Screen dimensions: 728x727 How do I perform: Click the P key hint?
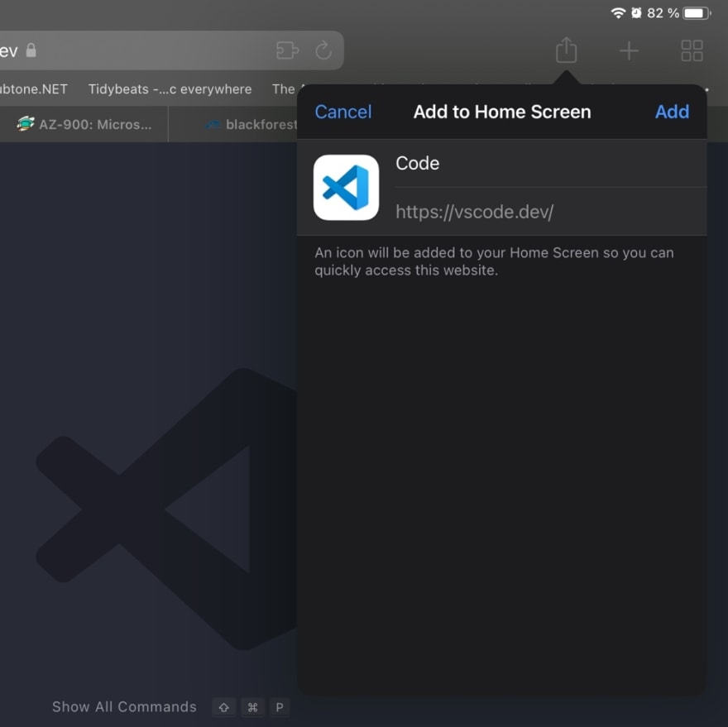pos(280,707)
